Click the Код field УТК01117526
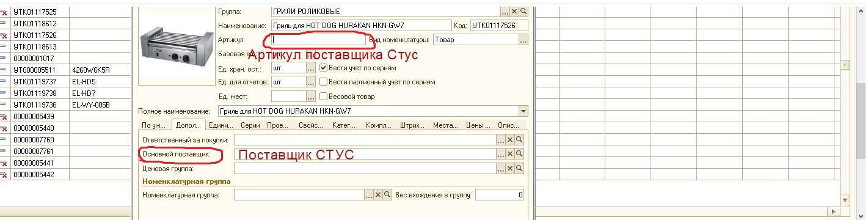Image resolution: width=868 pixels, height=220 pixels. coord(499,26)
